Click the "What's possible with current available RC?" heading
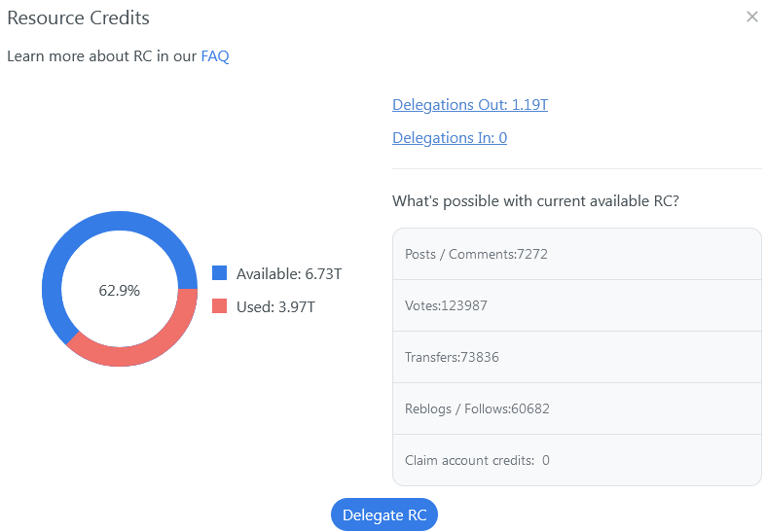 pyautogui.click(x=535, y=201)
